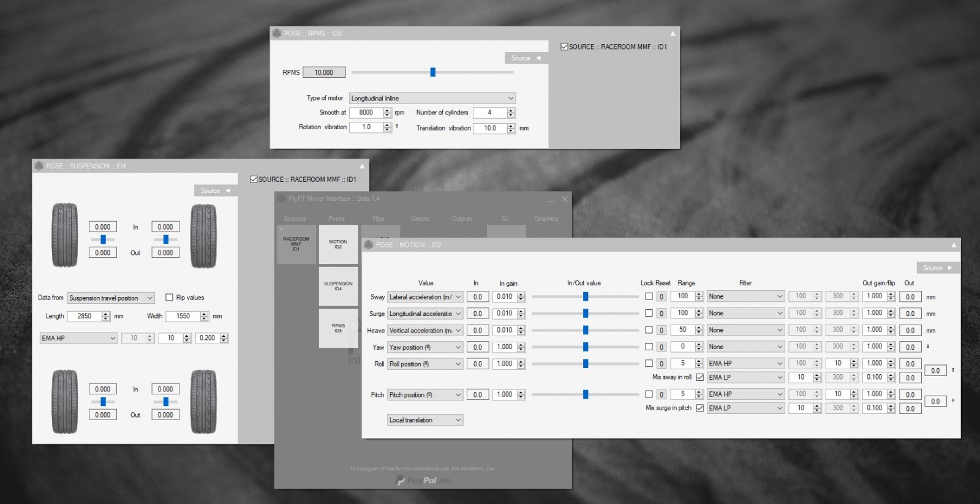Tick the Lock checkbox for Heave
This screenshot has height=504, width=980.
(x=649, y=330)
